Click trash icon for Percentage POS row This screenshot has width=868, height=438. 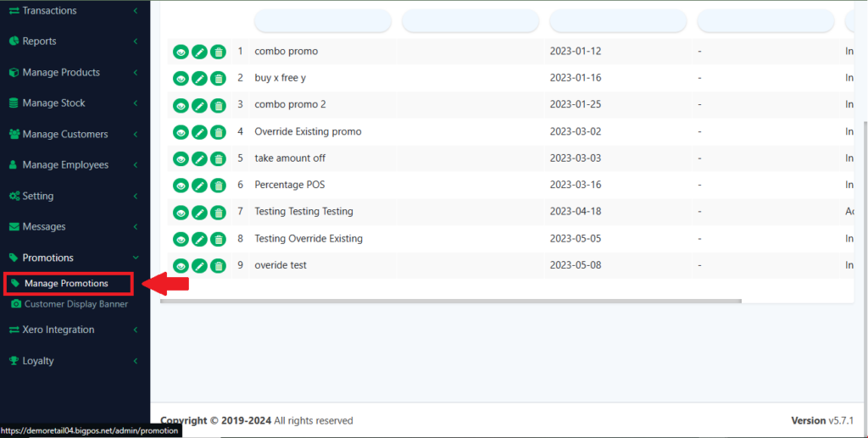point(218,186)
